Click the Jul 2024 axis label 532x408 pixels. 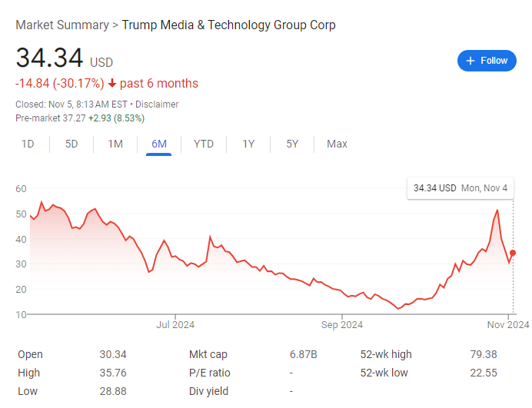175,324
